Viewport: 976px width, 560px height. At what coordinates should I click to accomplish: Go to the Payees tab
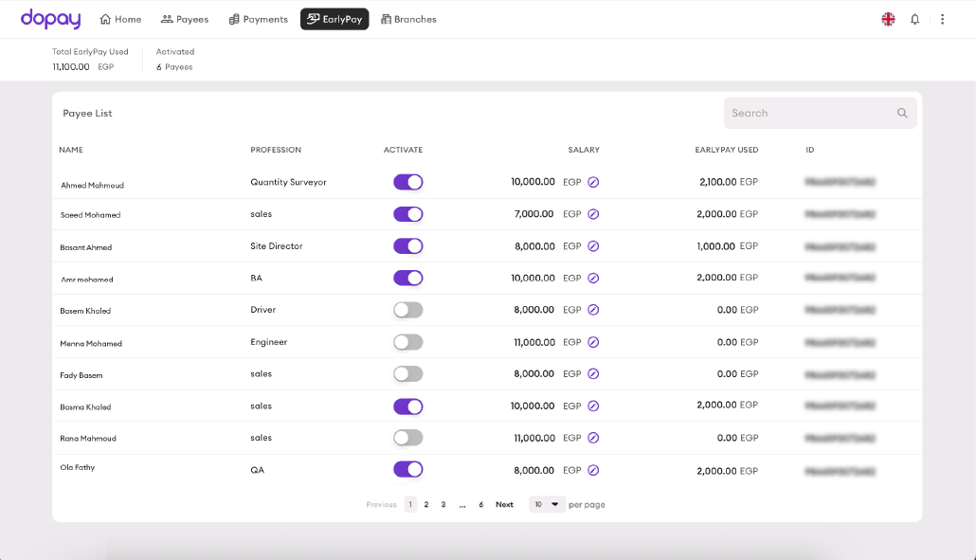pyautogui.click(x=185, y=19)
